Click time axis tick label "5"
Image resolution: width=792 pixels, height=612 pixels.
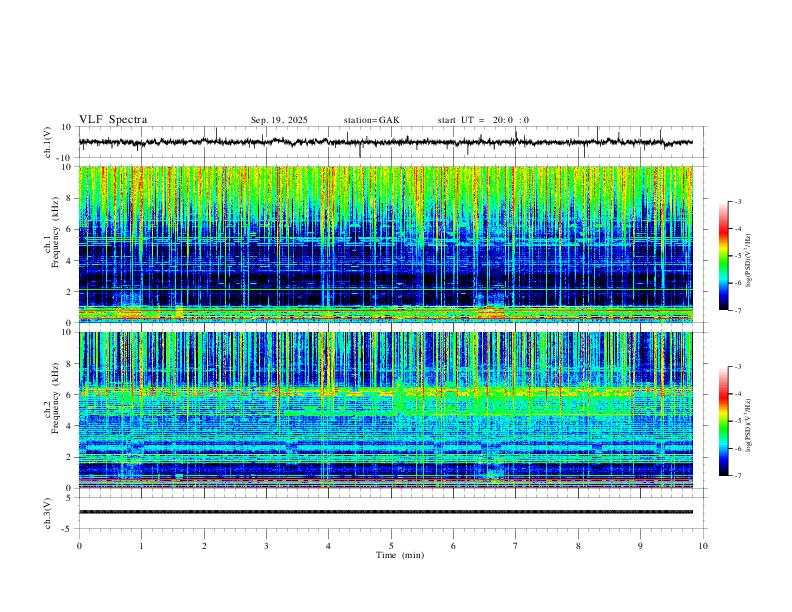point(391,546)
